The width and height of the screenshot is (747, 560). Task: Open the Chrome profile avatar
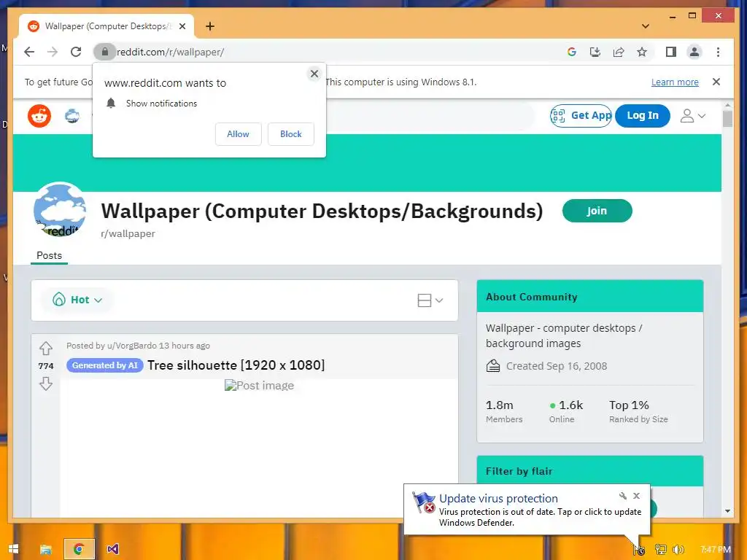coord(694,52)
